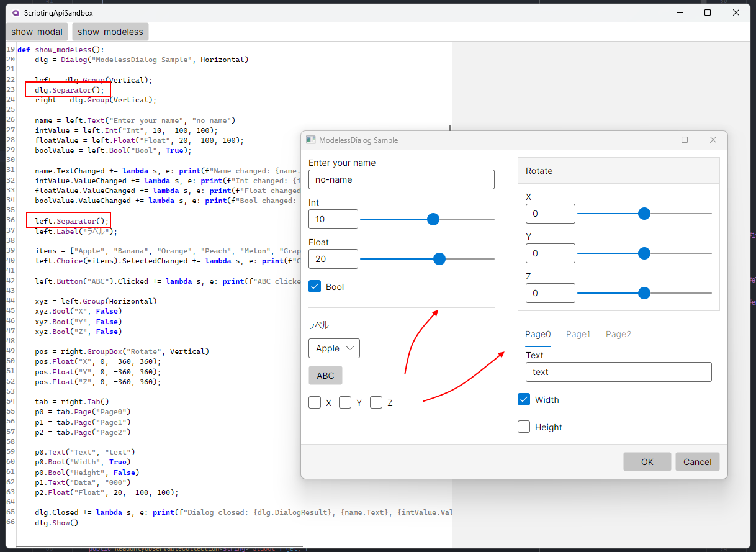Enable the Height checkbox
The image size is (756, 552).
524,427
